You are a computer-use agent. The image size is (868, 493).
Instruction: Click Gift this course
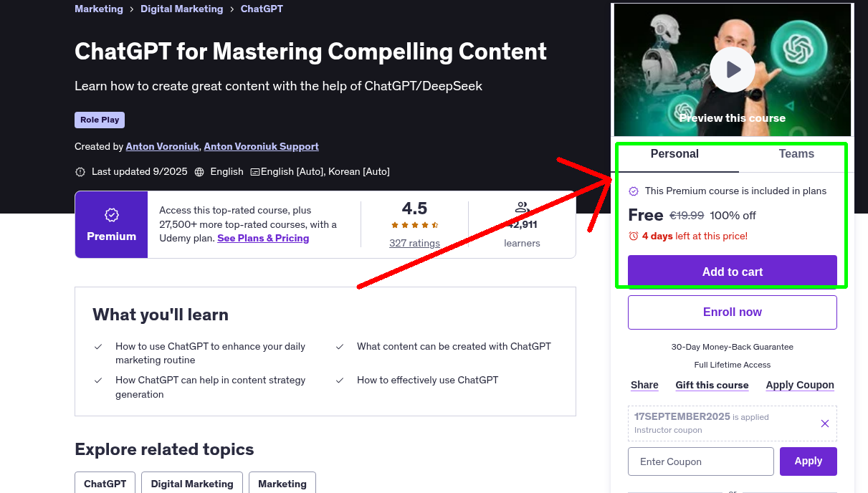[712, 385]
